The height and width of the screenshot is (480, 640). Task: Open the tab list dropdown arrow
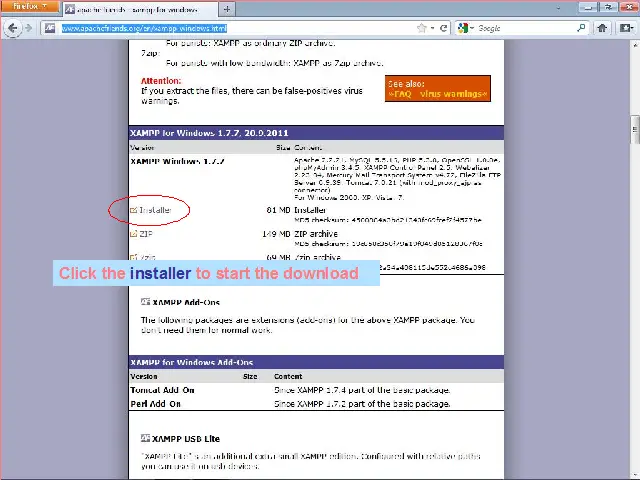[558, 8]
